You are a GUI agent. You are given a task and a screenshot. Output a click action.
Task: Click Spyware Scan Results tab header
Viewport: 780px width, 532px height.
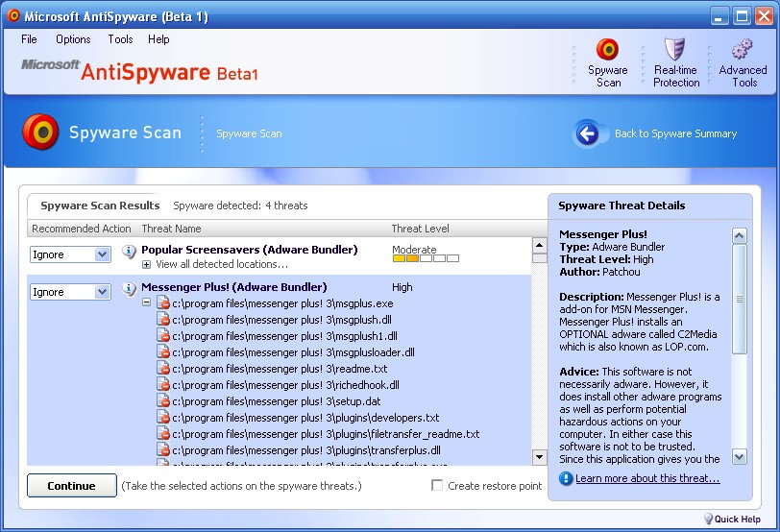tap(100, 206)
